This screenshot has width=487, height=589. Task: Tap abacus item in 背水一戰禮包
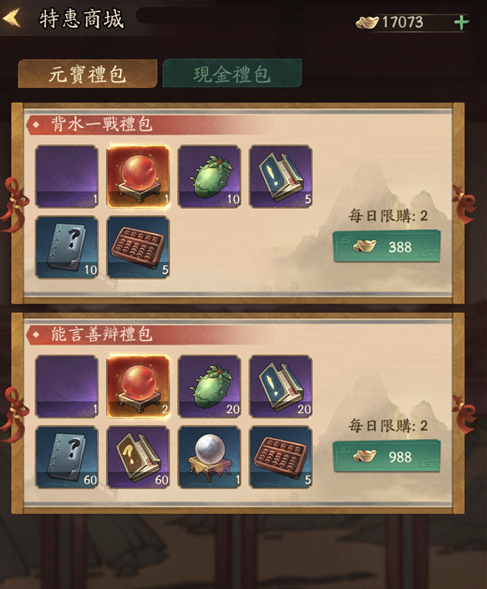pos(138,248)
